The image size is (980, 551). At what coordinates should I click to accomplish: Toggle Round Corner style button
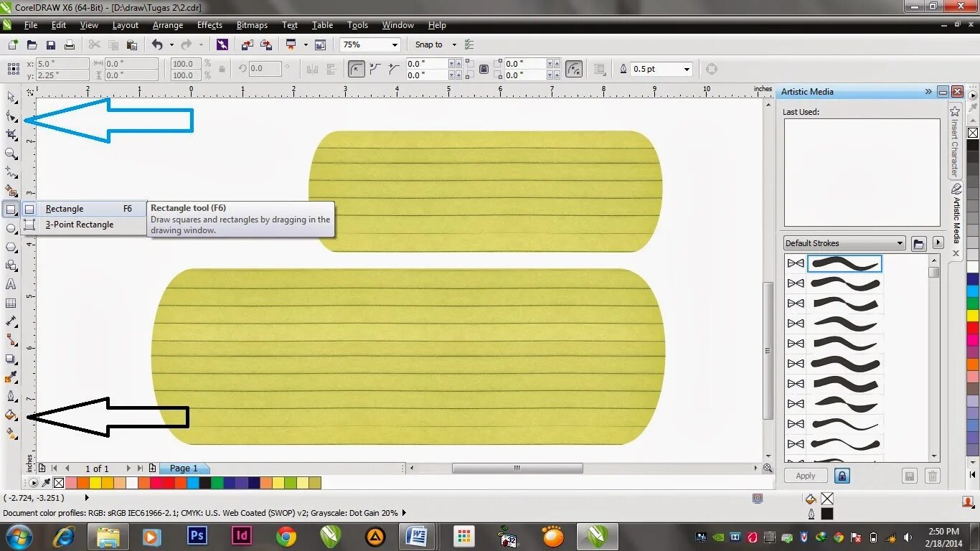pyautogui.click(x=356, y=69)
